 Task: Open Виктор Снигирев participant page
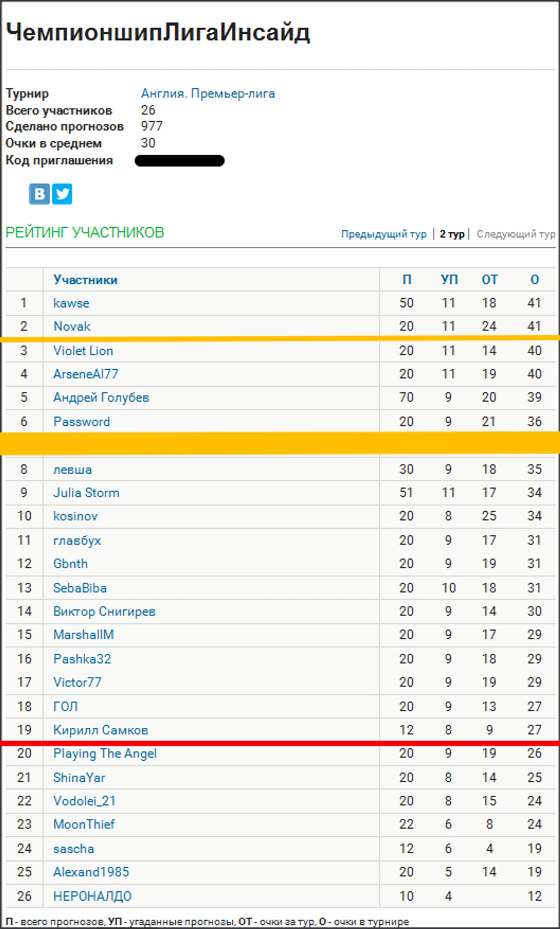click(104, 611)
